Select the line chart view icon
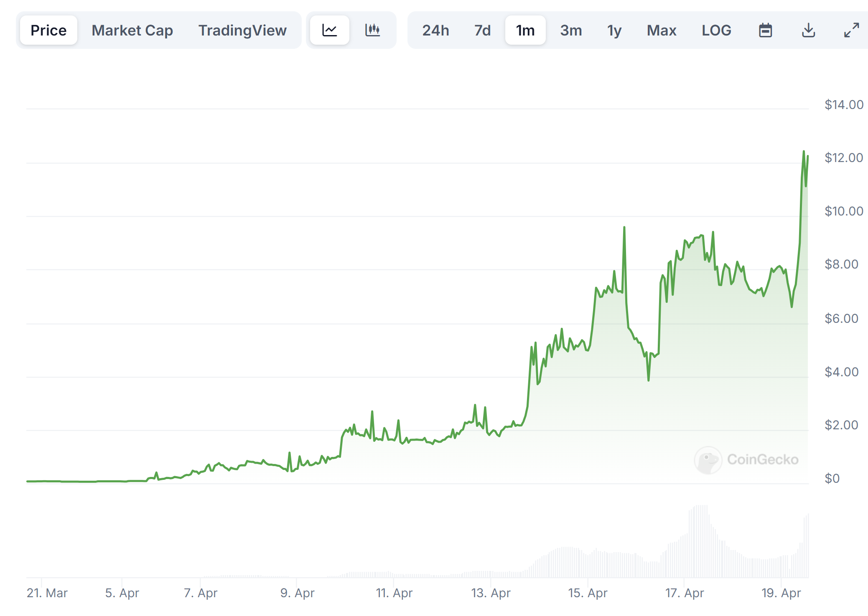 coord(329,30)
